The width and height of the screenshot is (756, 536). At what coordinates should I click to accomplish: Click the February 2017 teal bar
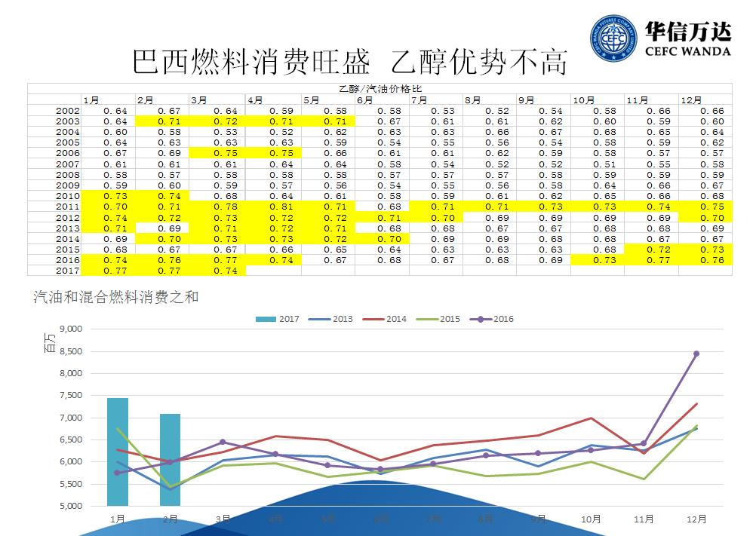170,459
